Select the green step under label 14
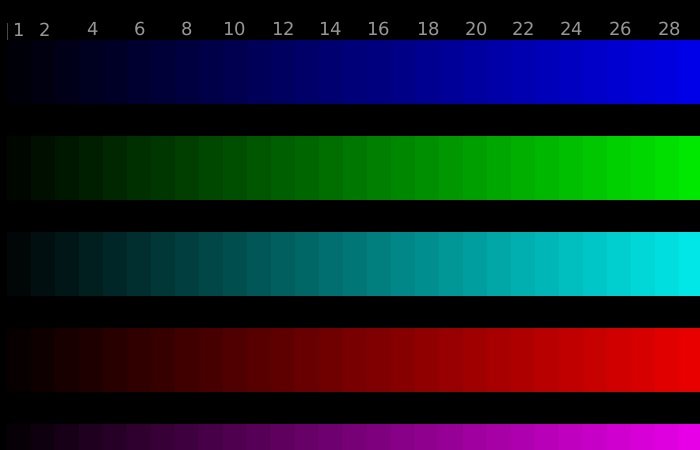The height and width of the screenshot is (450, 700). tap(331, 168)
